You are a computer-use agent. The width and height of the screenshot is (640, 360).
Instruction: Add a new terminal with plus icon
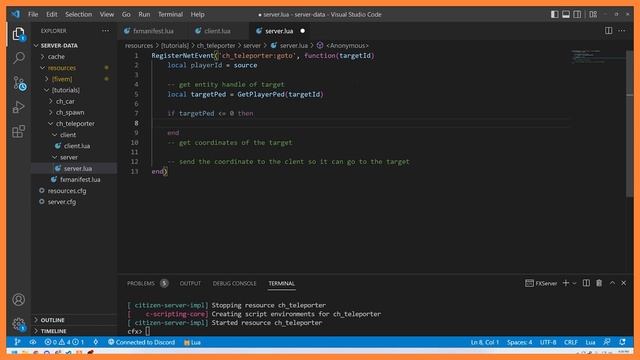(566, 283)
